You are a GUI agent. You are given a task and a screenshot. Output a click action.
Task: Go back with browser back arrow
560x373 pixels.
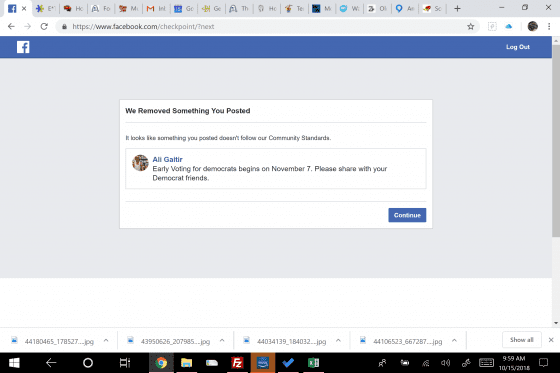point(11,26)
